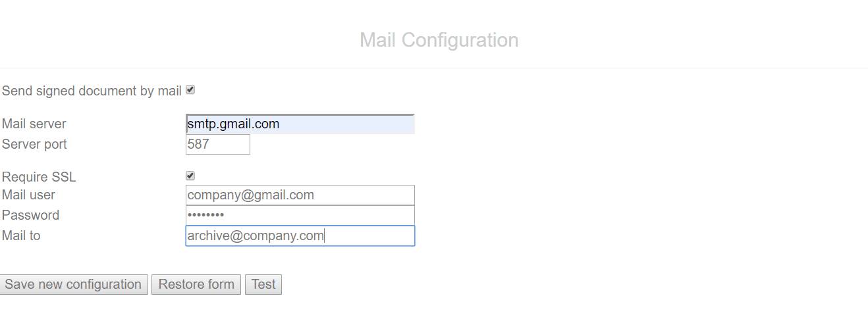Toggle the Require SSL checkbox

(190, 176)
